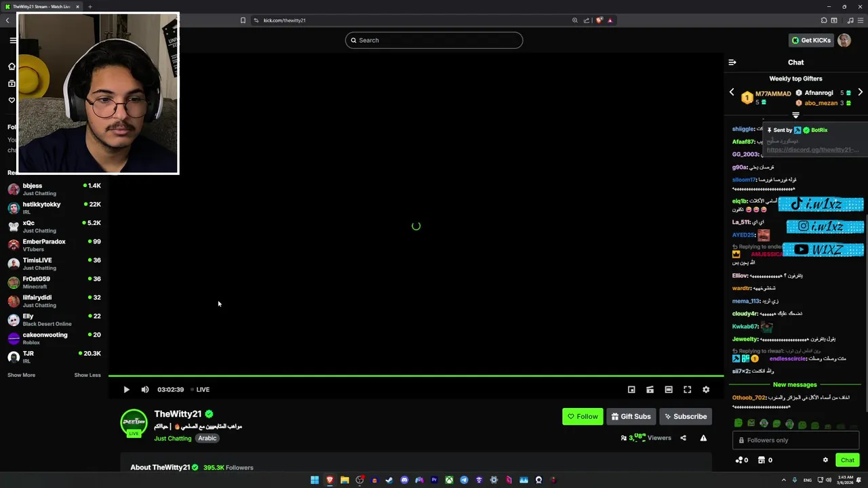
Task: Show hidden system tray icons
Action: click(x=784, y=480)
